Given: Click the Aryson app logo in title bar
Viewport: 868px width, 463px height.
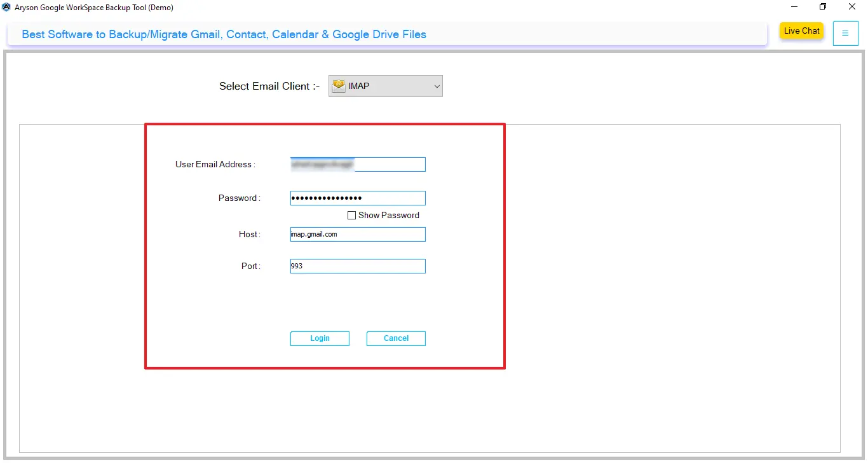Looking at the screenshot, I should click(6, 8).
